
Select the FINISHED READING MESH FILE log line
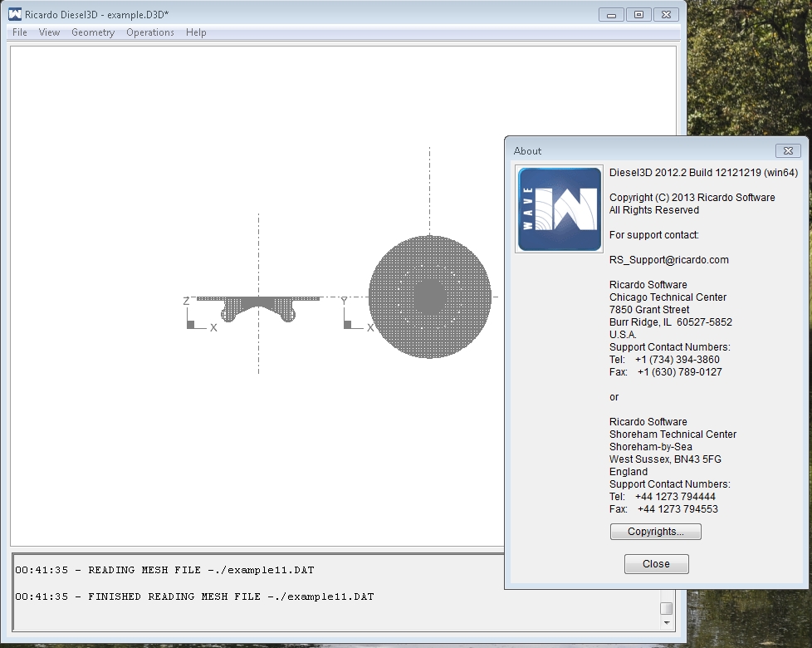coord(194,596)
